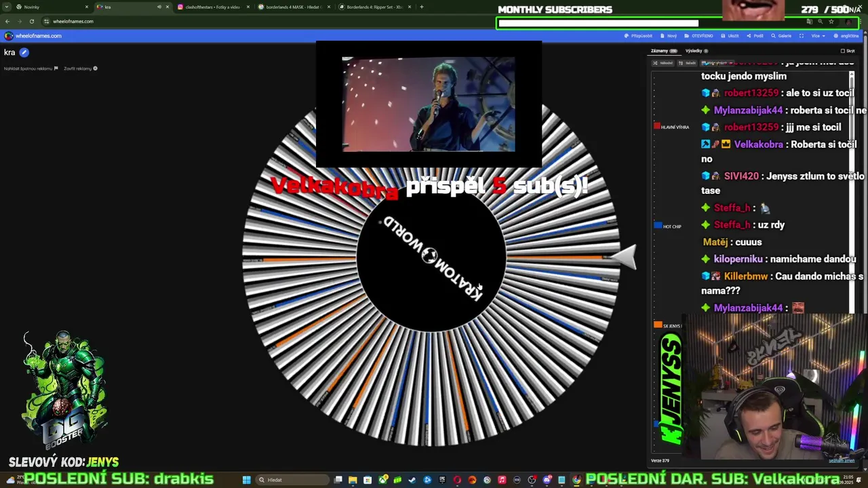
Task: Click the orange SX JENYS color swatch
Action: (x=656, y=325)
